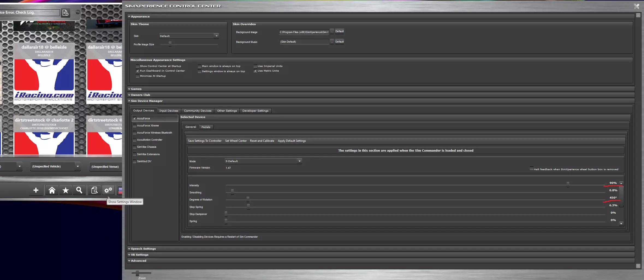This screenshot has width=644, height=280.
Task: Click the Intensity slider handle
Action: [x=568, y=184]
